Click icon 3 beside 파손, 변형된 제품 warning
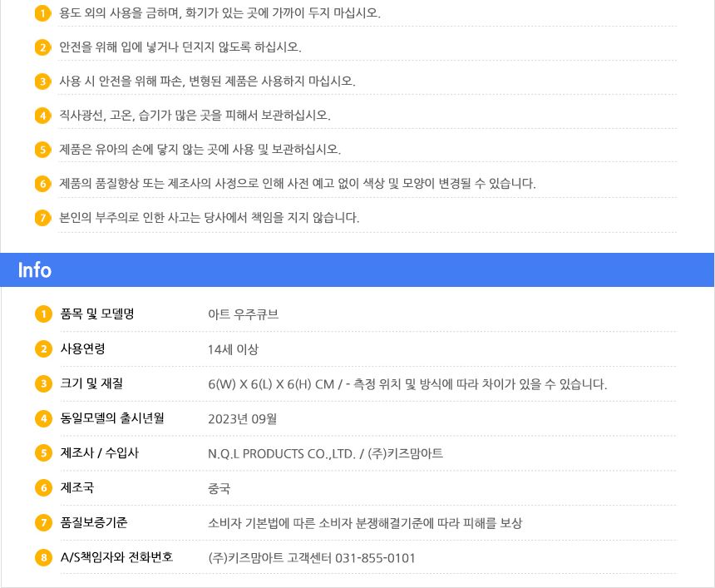The image size is (715, 588). [x=42, y=81]
